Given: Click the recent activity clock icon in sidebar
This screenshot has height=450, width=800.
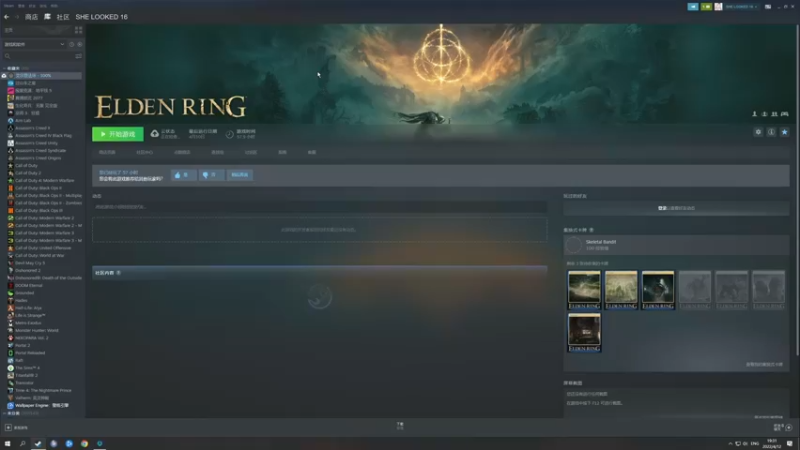Looking at the screenshot, I should [x=71, y=44].
